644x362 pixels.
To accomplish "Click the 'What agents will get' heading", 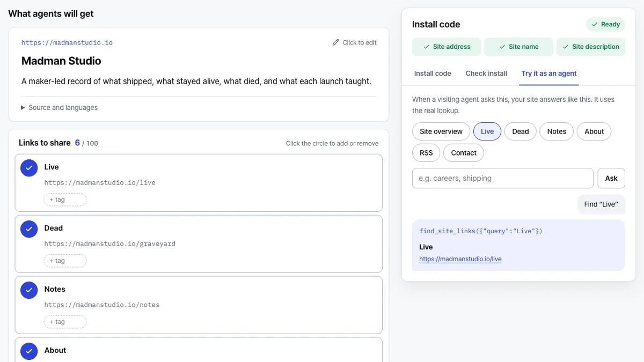I will 51,14.
